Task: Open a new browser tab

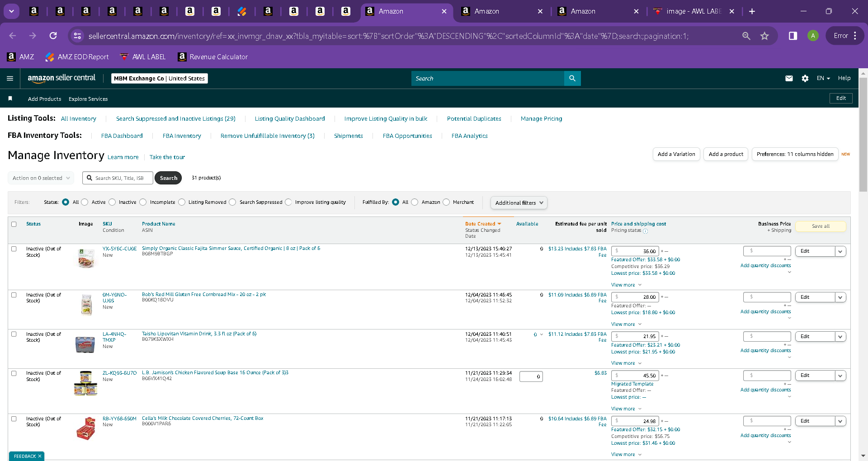Action: tap(752, 11)
